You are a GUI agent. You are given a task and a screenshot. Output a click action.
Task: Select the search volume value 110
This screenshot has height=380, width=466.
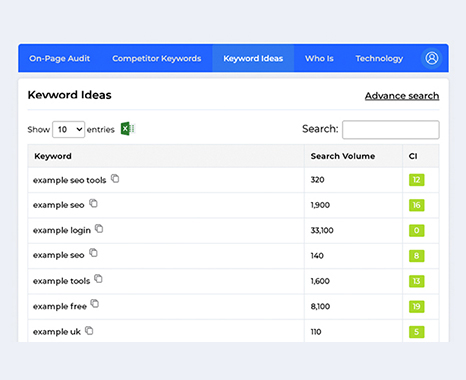click(x=316, y=332)
